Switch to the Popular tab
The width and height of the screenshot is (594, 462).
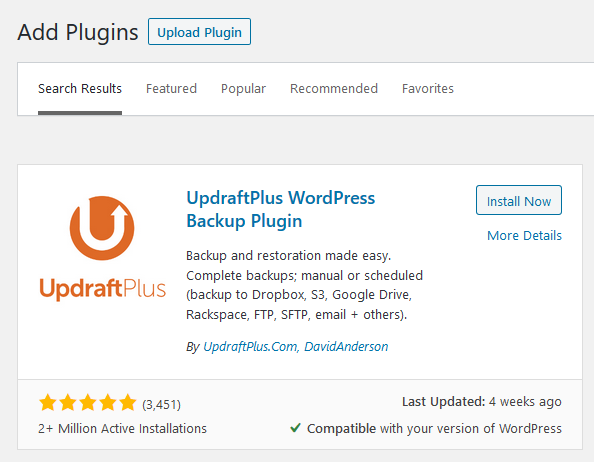(243, 89)
